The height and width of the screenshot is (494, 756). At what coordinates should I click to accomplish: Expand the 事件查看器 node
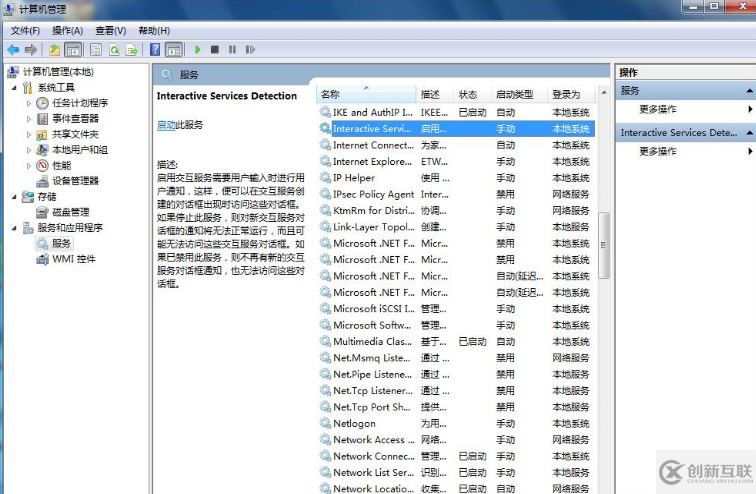(28, 119)
